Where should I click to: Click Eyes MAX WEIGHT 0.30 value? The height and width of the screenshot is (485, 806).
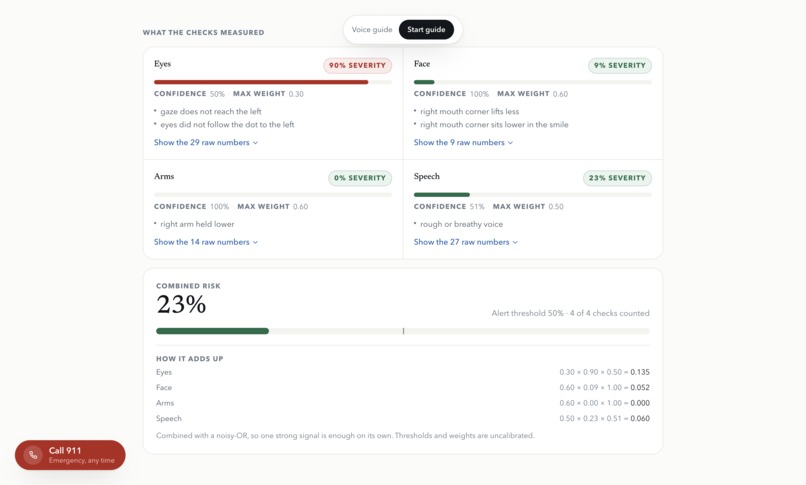pyautogui.click(x=296, y=94)
